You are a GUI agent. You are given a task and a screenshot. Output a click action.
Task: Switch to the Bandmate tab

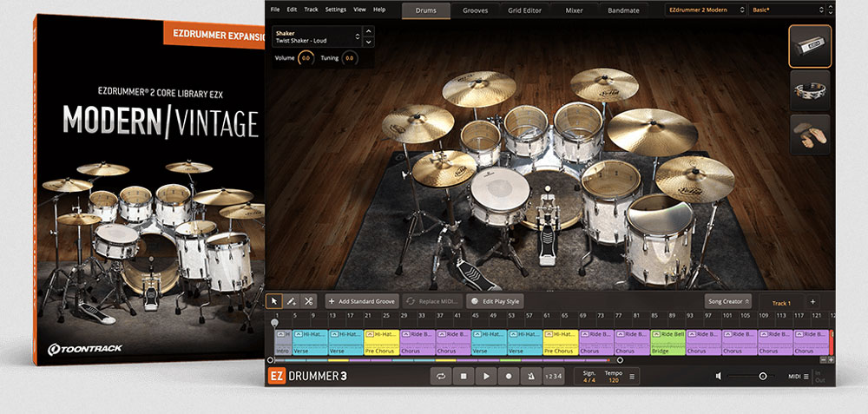[x=623, y=10]
